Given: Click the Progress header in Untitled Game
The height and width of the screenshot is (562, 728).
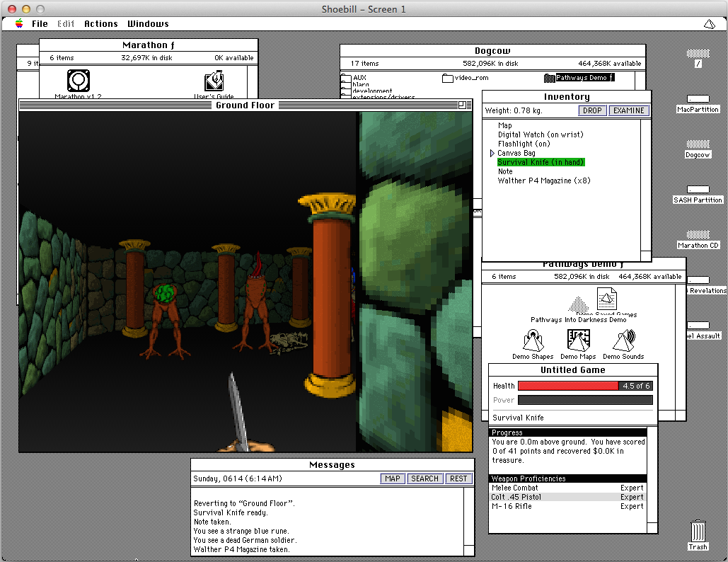Looking at the screenshot, I should 568,432.
